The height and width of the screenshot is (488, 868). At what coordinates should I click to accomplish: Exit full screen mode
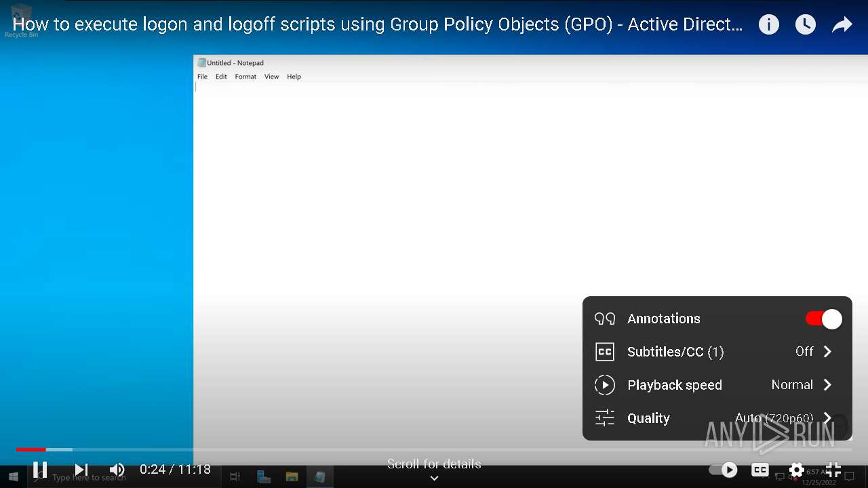click(833, 469)
